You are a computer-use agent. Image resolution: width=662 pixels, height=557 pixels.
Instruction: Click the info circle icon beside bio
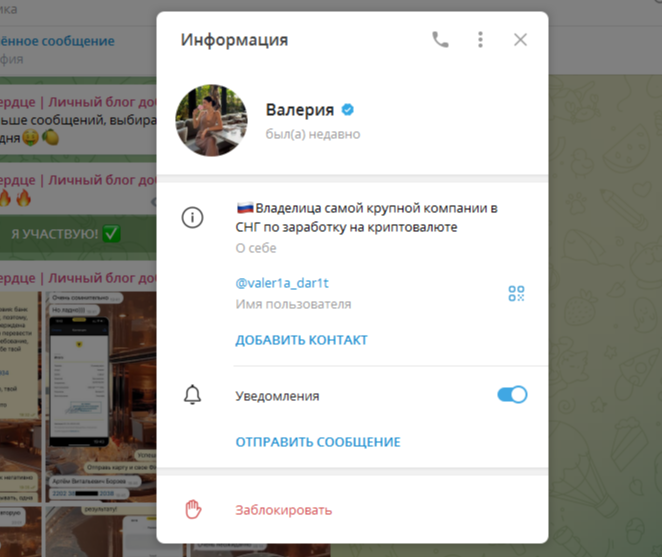coord(193,217)
